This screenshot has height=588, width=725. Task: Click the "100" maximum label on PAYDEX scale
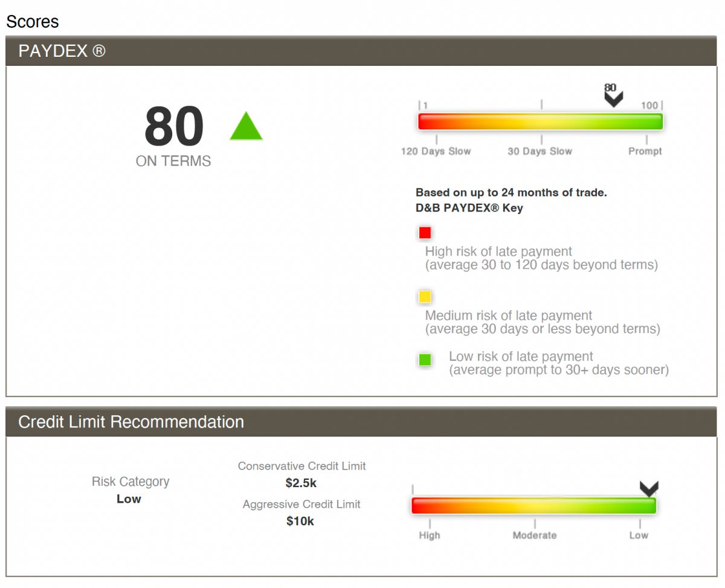(649, 106)
